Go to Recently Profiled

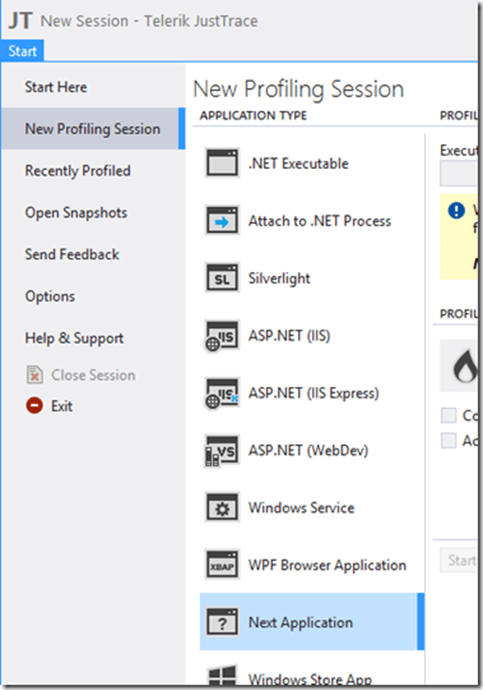click(x=78, y=171)
